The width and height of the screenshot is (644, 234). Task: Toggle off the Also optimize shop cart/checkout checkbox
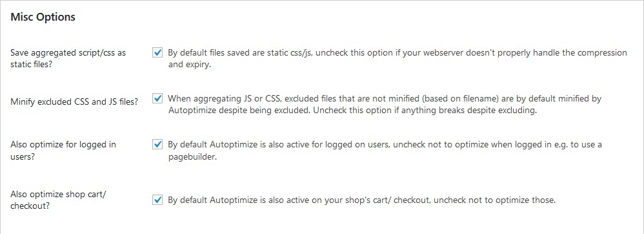pos(157,200)
